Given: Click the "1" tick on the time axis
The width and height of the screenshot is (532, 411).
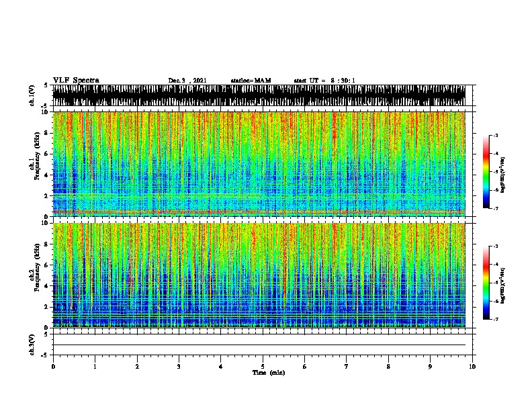Looking at the screenshot, I should pos(95,367).
